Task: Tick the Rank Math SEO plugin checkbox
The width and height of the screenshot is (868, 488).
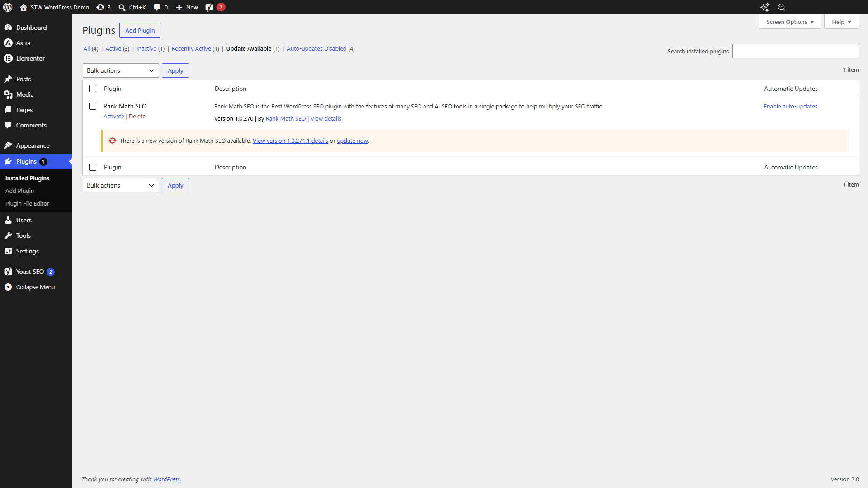Action: 93,106
